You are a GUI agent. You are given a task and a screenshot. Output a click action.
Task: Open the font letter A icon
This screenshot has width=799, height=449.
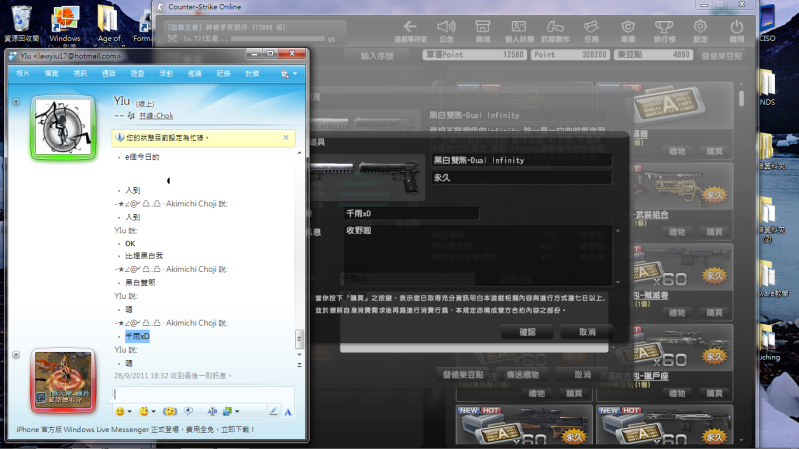tap(288, 412)
